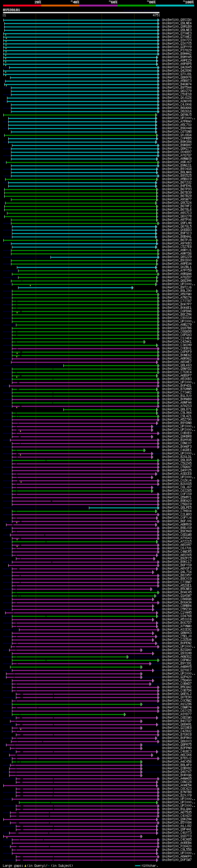Click the short cyan alignment bar for UniRef100_B9T2J6
Viewport: 197px width, 868px height.
coord(76,287)
